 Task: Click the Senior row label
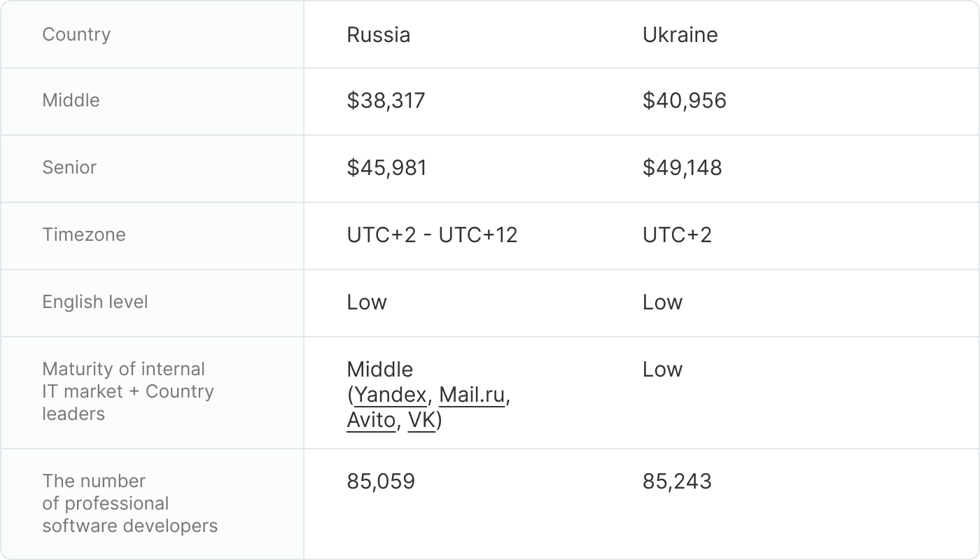(69, 167)
